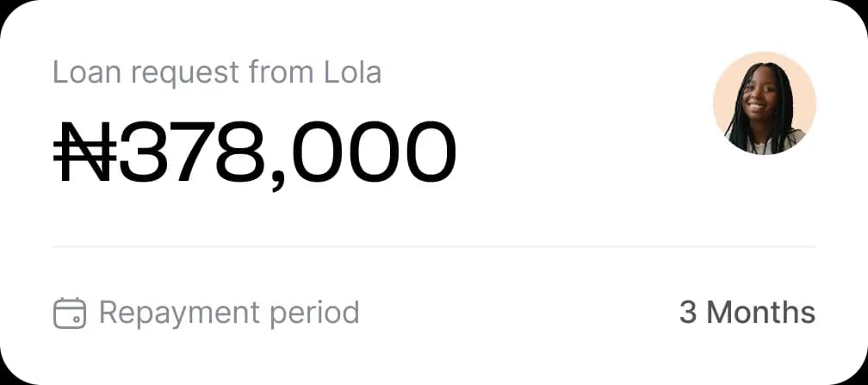Click the "Repayment period" label
868x385 pixels.
click(229, 313)
